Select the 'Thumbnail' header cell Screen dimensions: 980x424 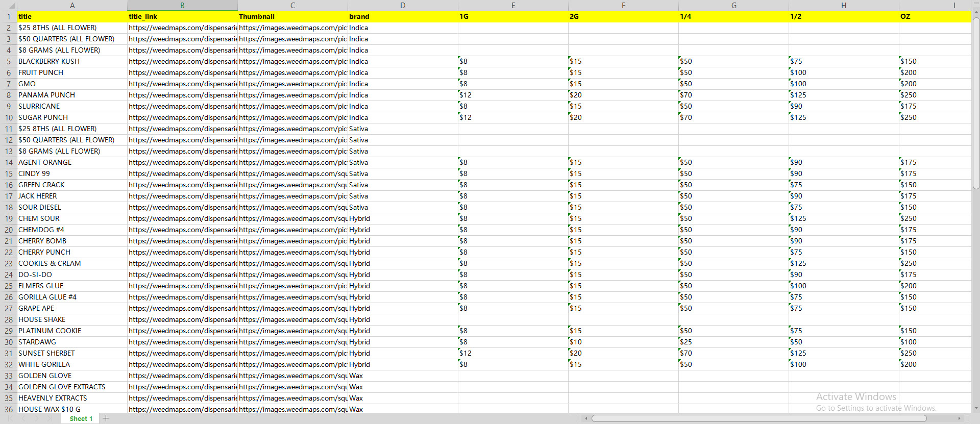coord(292,16)
